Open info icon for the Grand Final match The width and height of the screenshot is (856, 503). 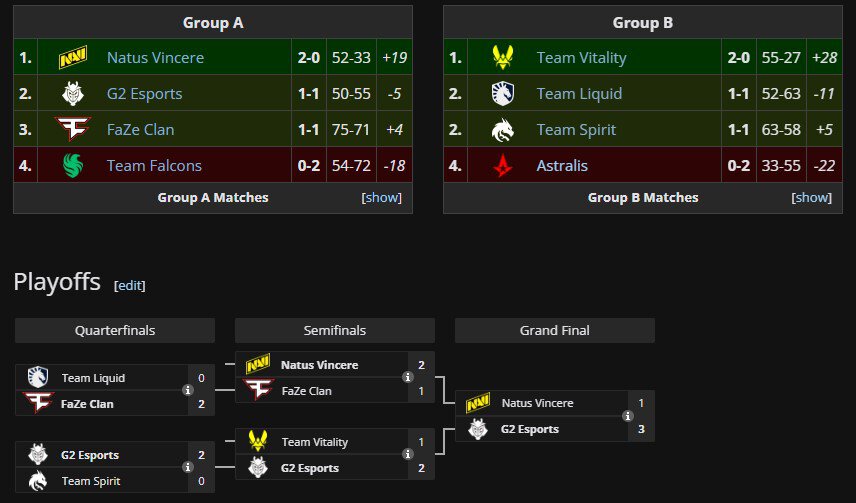click(x=628, y=416)
